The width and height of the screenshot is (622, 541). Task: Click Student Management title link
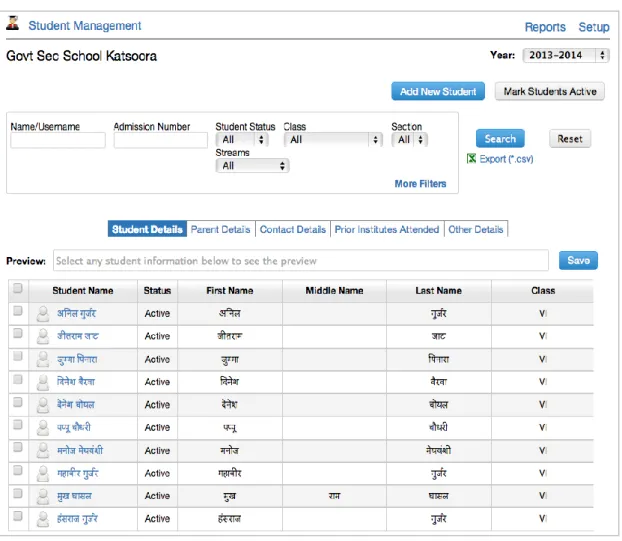click(x=85, y=26)
